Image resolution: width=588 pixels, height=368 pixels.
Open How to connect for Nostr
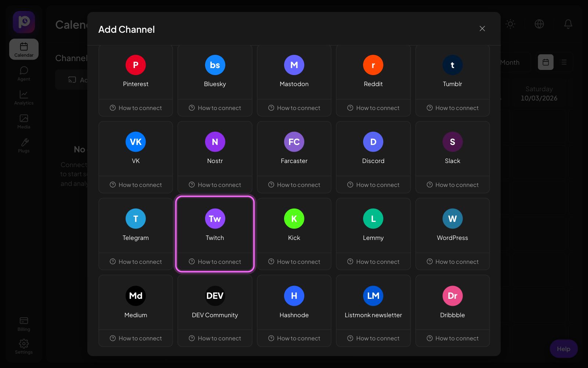pos(215,185)
